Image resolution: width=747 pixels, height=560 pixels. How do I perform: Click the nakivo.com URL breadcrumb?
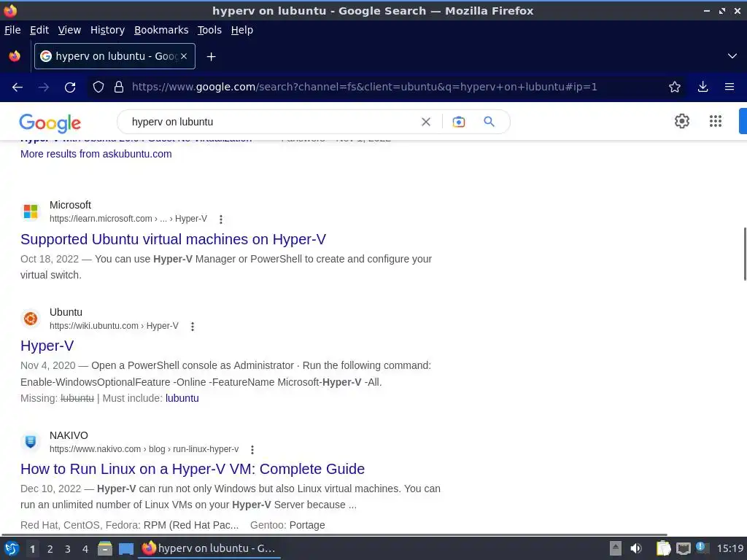pyautogui.click(x=144, y=449)
